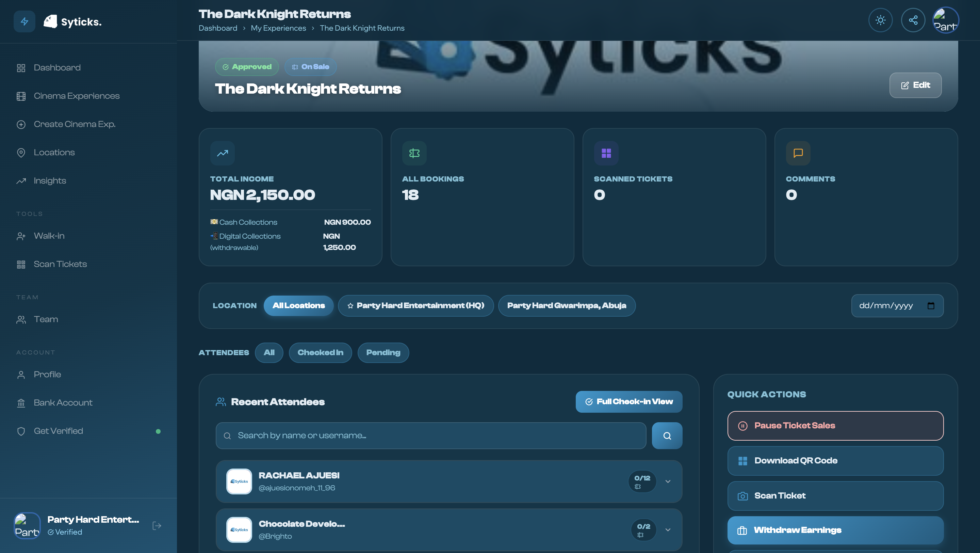
Task: Click the @ajuesionomeh_11_96 username
Action: coord(297,488)
